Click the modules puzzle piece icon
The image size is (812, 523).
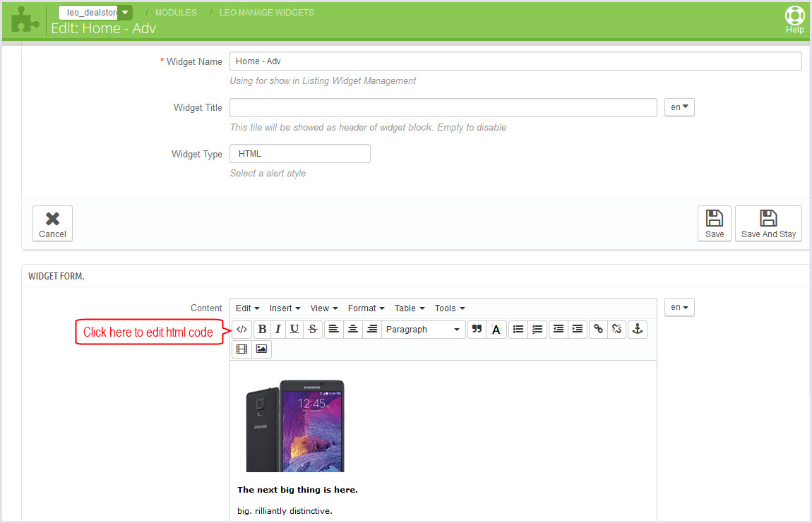click(24, 20)
